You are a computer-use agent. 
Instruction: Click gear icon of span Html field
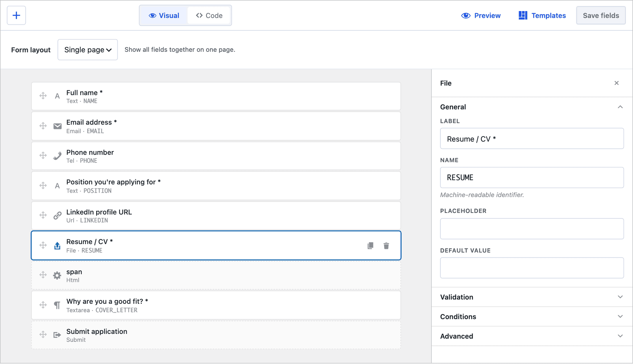[57, 275]
